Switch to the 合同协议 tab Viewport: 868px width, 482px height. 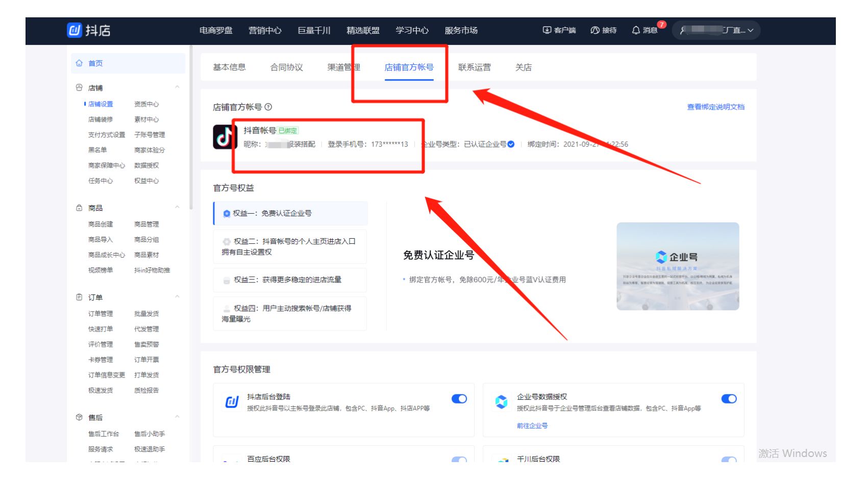(286, 67)
